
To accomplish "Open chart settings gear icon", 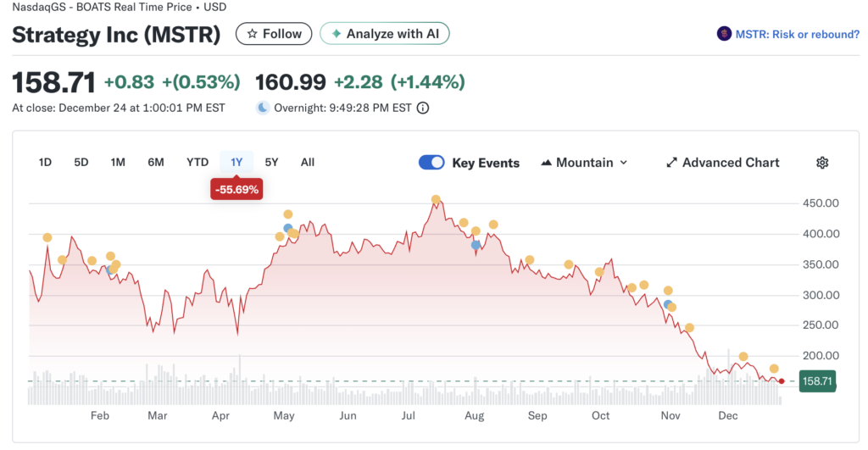I will point(821,163).
